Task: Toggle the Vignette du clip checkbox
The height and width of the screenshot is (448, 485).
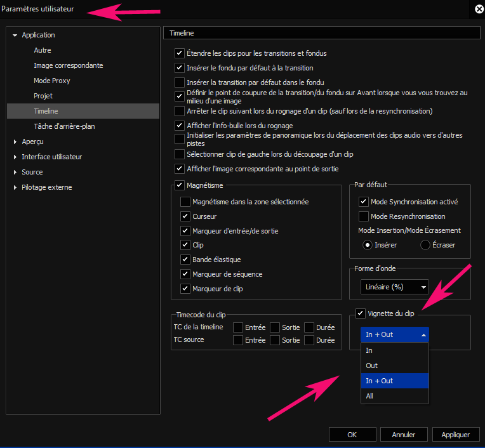Action: click(x=361, y=313)
